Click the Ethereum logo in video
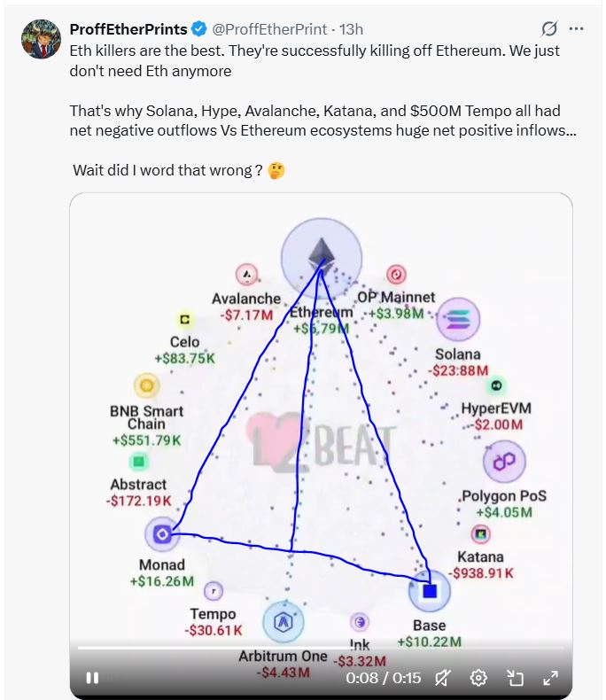This screenshot has height=700, width=606. click(x=322, y=258)
